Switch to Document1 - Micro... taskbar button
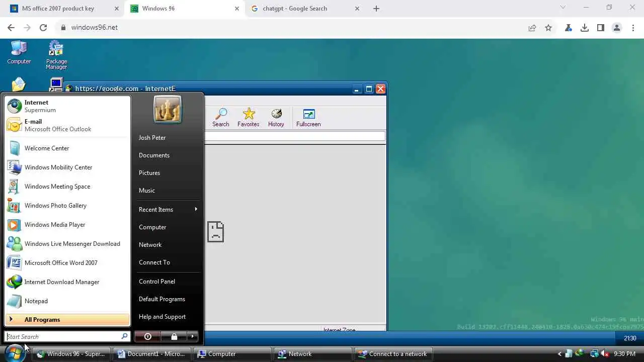644x362 pixels. point(151,354)
